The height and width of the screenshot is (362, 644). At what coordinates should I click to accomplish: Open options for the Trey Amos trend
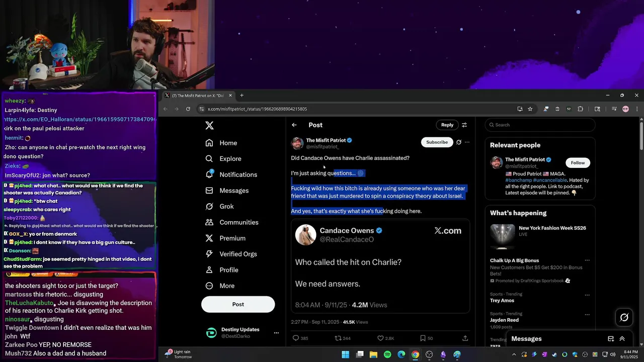click(587, 294)
